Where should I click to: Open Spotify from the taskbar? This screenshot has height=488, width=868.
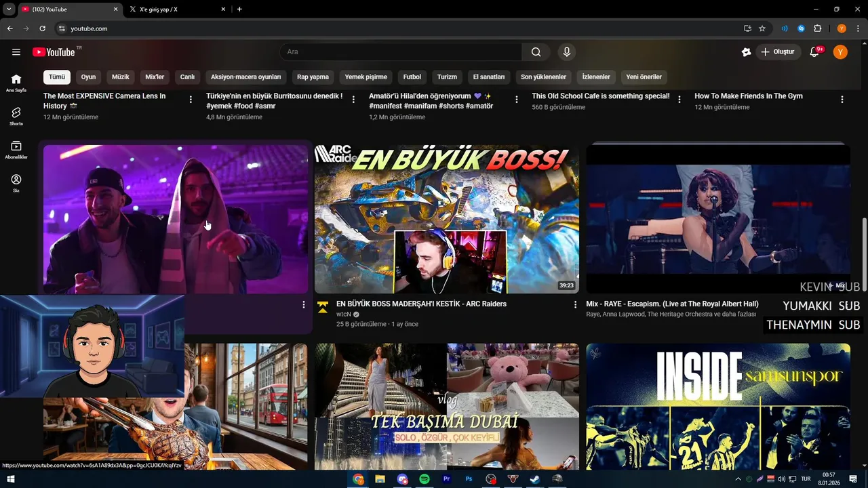click(425, 479)
